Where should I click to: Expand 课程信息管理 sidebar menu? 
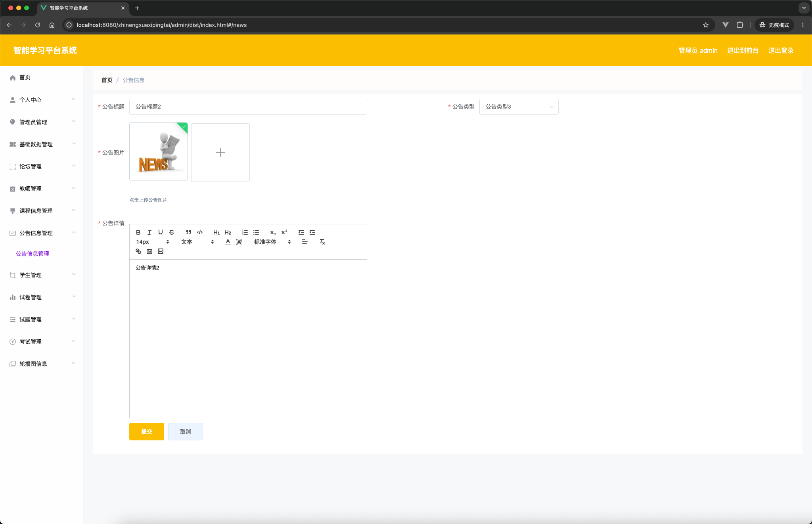click(42, 211)
